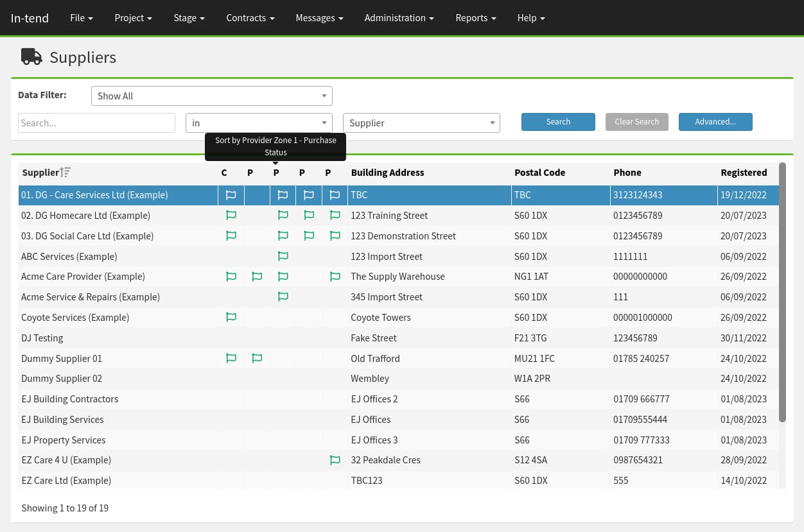This screenshot has width=804, height=532.
Task: Click the sort icon beside the Supplier column header
Action: coord(65,171)
